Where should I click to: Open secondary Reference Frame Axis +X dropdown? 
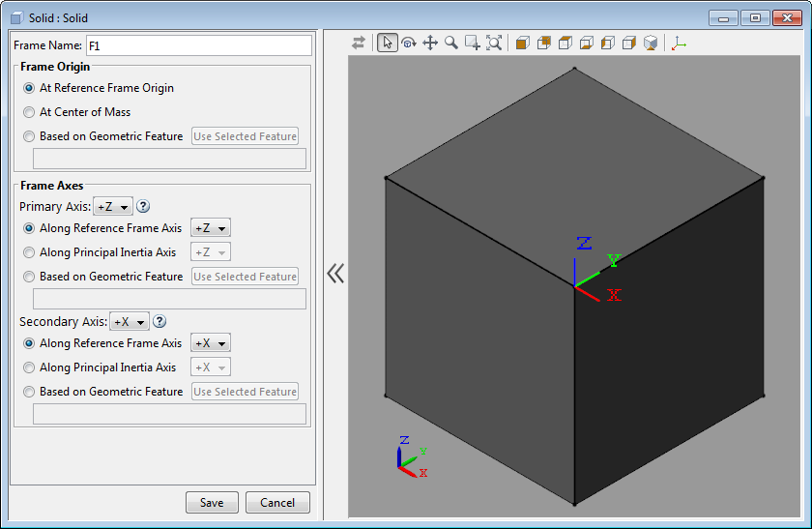(211, 343)
